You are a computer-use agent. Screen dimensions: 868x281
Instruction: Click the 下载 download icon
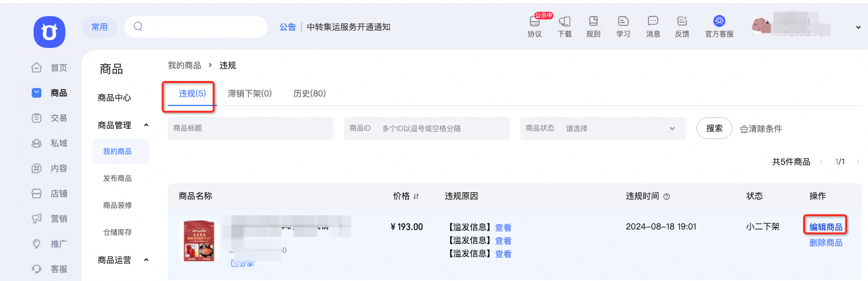click(x=565, y=26)
